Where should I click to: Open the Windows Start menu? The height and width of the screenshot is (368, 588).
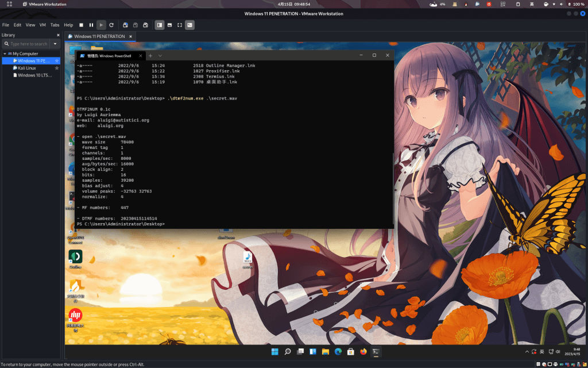[x=275, y=351]
